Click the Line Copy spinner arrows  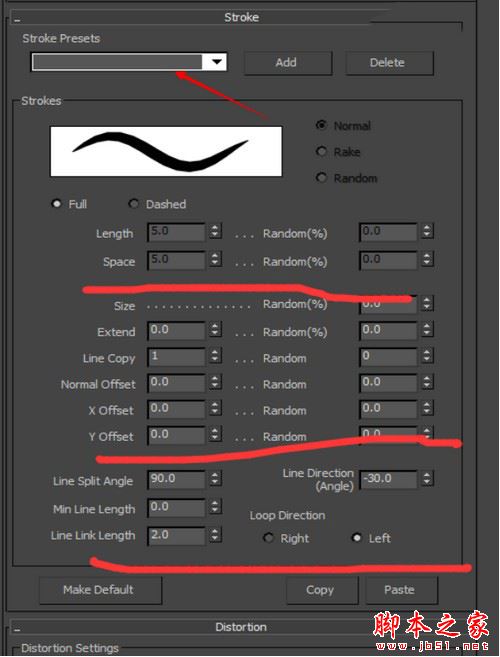(x=215, y=356)
